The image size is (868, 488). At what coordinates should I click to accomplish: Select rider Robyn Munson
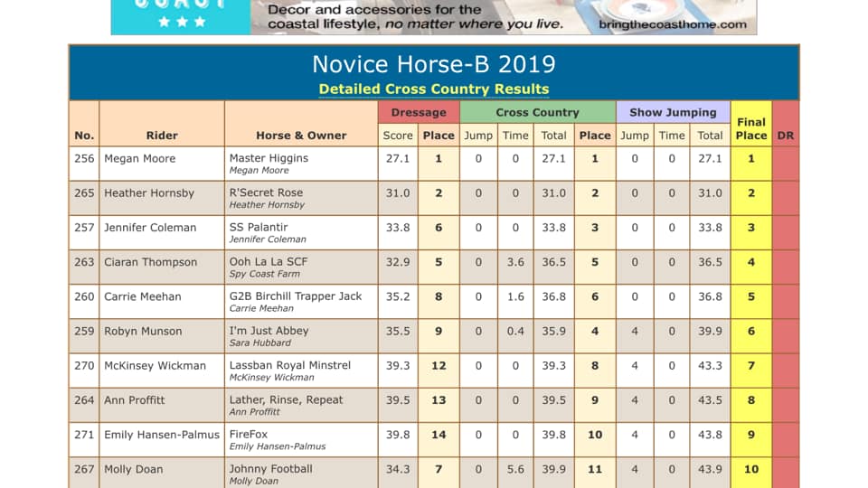tap(143, 331)
